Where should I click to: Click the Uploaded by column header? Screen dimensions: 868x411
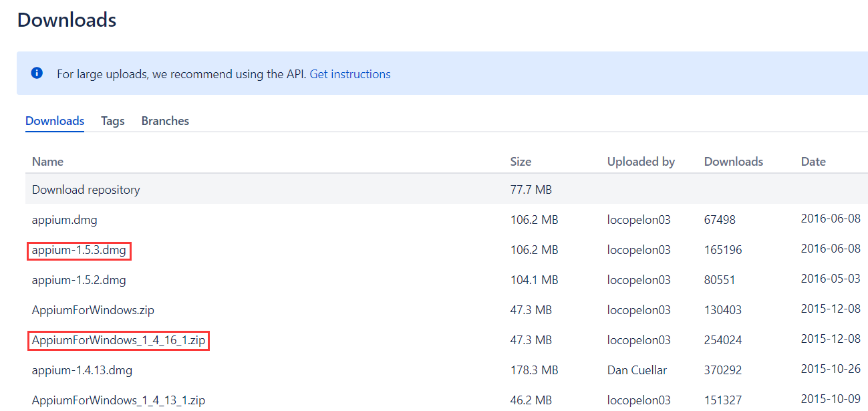tap(641, 162)
